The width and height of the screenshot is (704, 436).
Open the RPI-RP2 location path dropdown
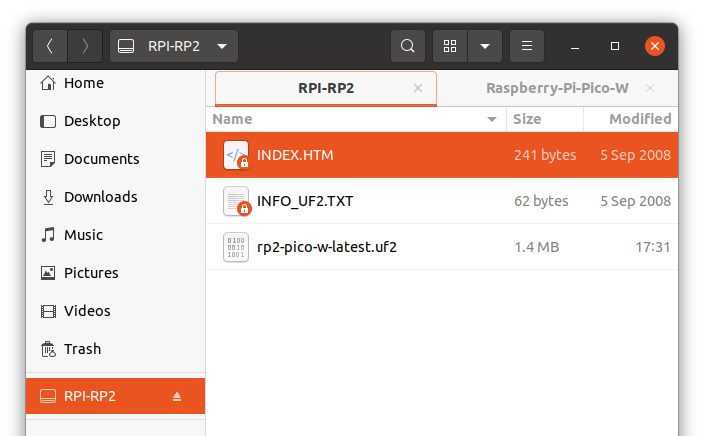pos(174,46)
